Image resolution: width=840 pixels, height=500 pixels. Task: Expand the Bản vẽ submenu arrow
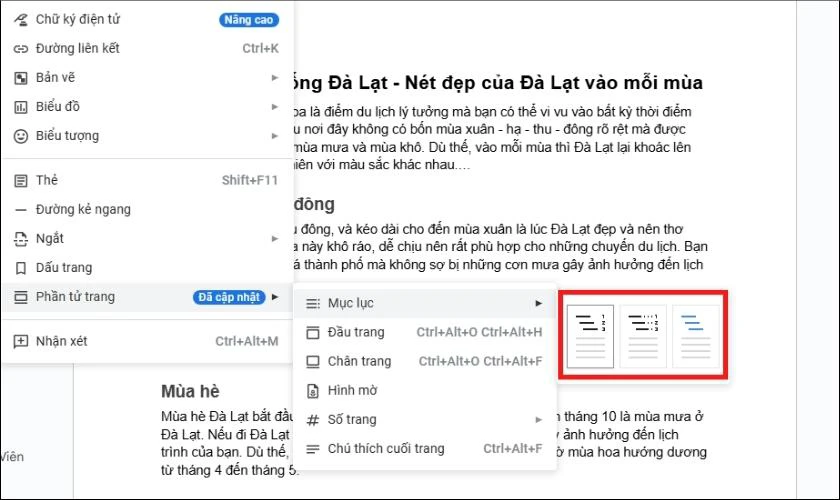pos(275,78)
